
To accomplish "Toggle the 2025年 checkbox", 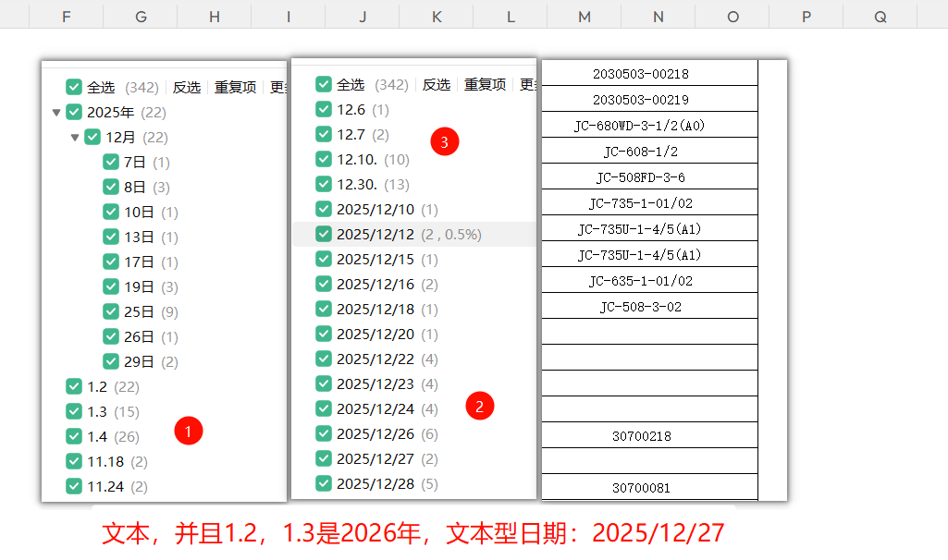I will tap(74, 112).
